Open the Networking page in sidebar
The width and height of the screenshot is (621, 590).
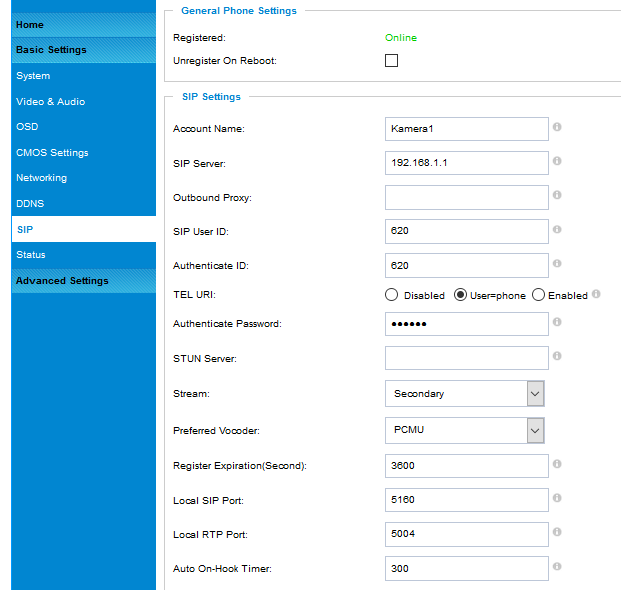point(41,178)
